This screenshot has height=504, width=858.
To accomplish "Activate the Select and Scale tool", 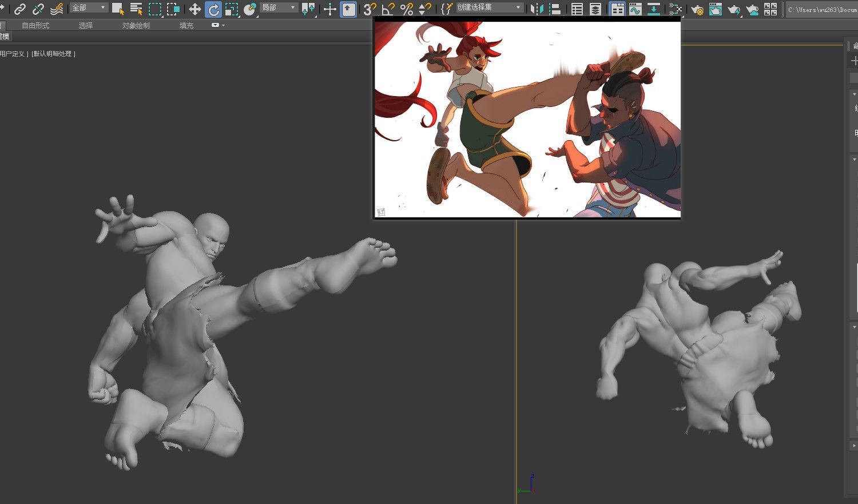I will tap(232, 9).
